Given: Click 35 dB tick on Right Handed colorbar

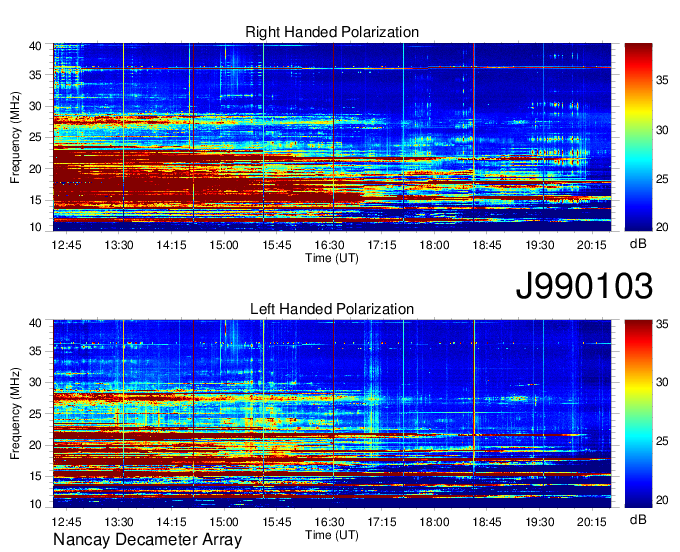Looking at the screenshot, I should click(662, 80).
